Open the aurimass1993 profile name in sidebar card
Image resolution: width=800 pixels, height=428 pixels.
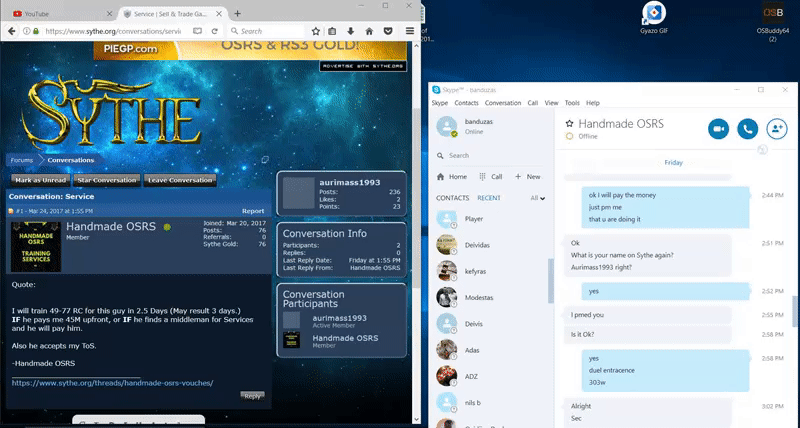[349, 182]
